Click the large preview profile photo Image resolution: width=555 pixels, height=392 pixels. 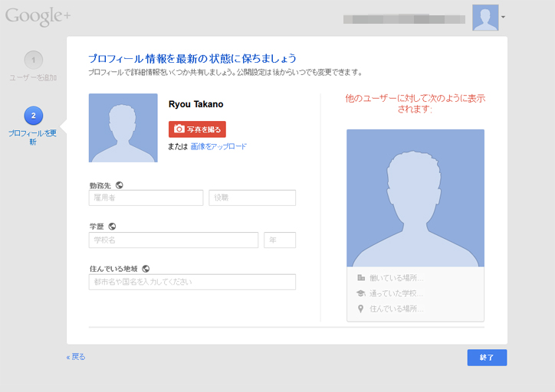[415, 198]
